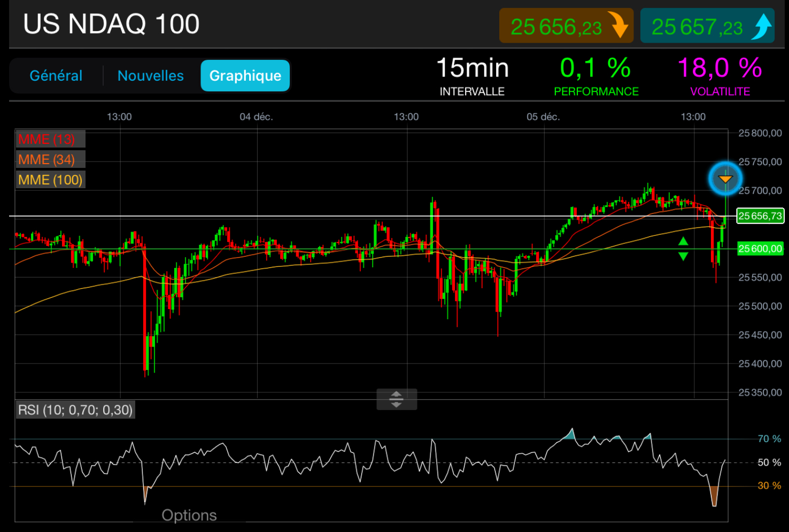Screen dimensions: 789x532
Task: Open the Options button below the chart
Action: (189, 515)
